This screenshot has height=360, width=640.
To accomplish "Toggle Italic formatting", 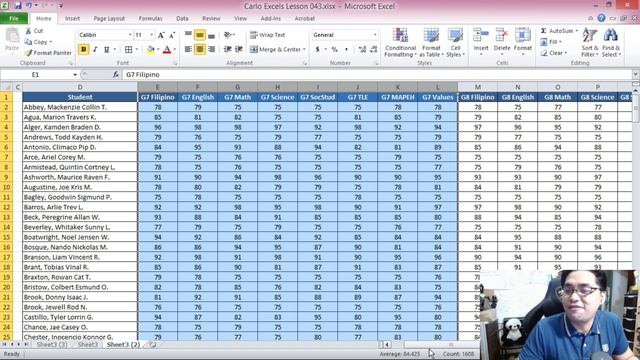I will [95, 49].
